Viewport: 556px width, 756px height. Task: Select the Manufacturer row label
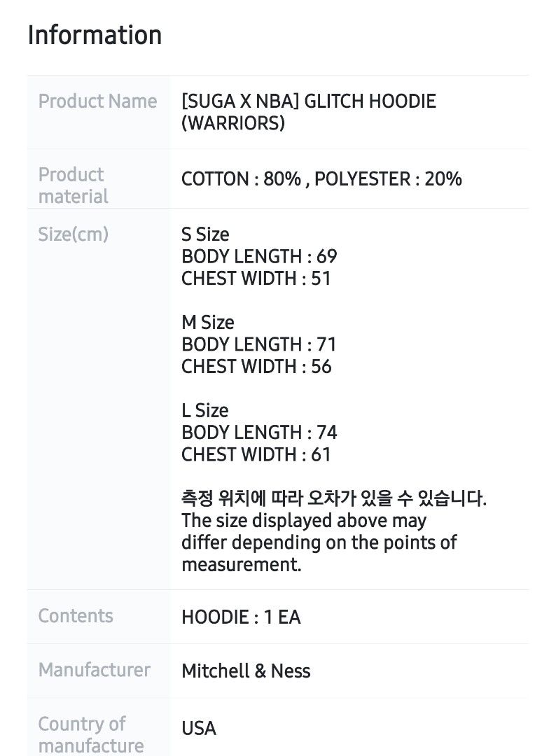pyautogui.click(x=95, y=670)
